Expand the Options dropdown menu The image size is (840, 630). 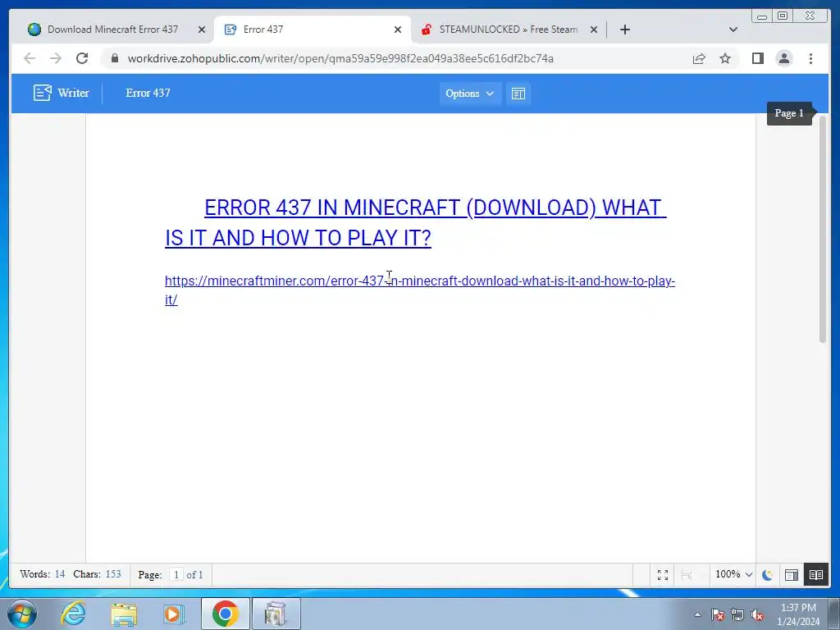coord(470,94)
